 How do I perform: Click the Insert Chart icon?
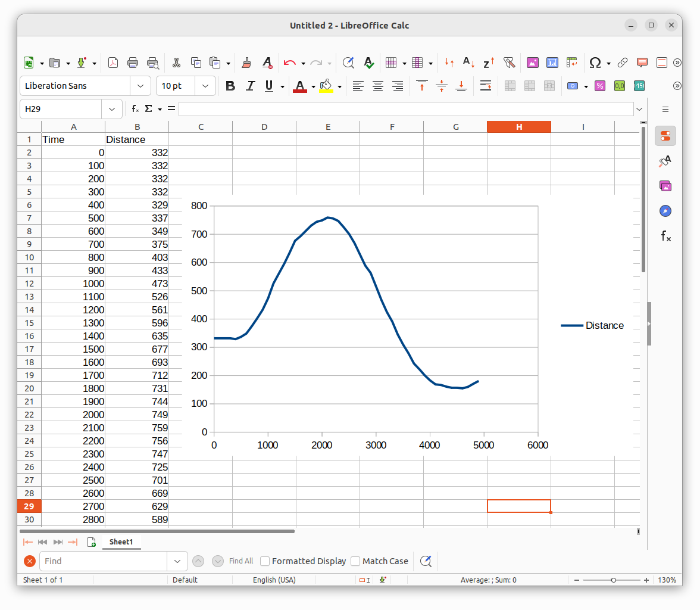(552, 63)
